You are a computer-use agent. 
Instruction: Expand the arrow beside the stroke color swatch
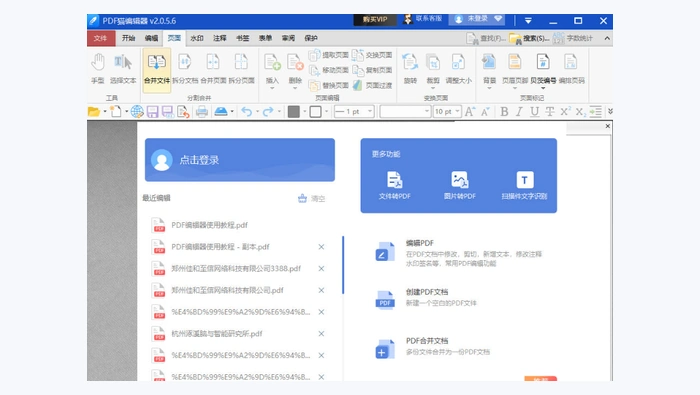click(x=326, y=112)
